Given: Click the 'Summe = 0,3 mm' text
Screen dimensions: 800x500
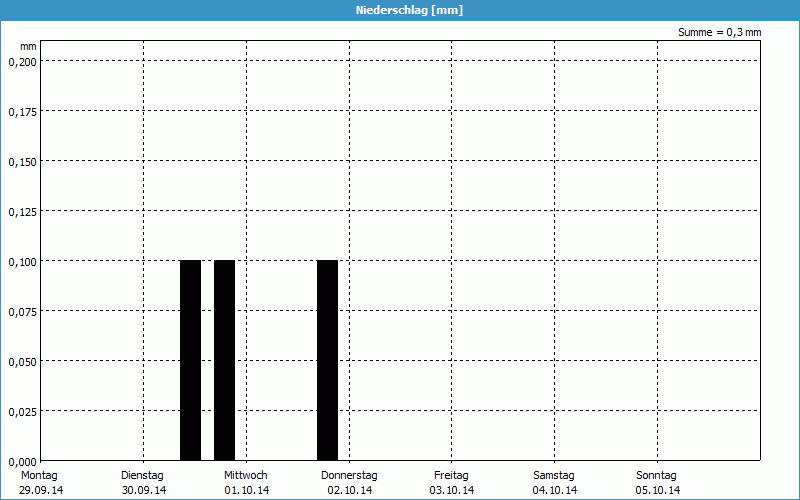Looking at the screenshot, I should click(x=719, y=32).
